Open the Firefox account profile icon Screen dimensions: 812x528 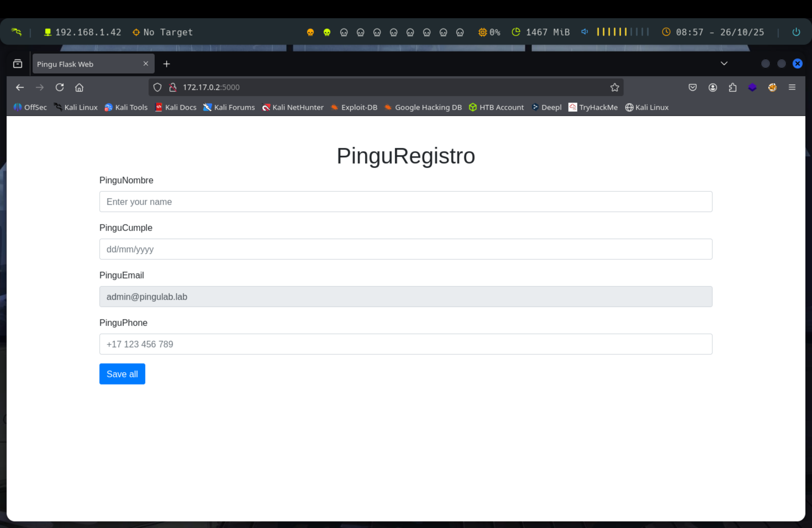point(712,87)
